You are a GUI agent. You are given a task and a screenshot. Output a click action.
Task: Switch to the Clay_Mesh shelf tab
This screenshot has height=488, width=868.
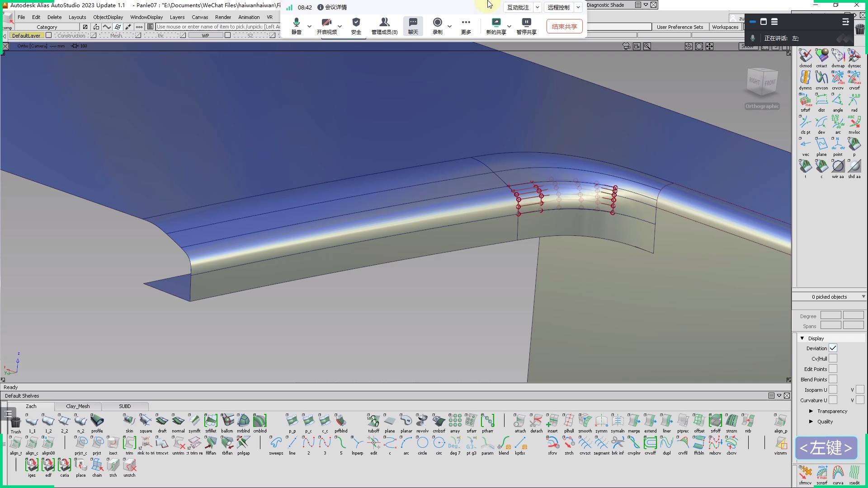[78, 406]
